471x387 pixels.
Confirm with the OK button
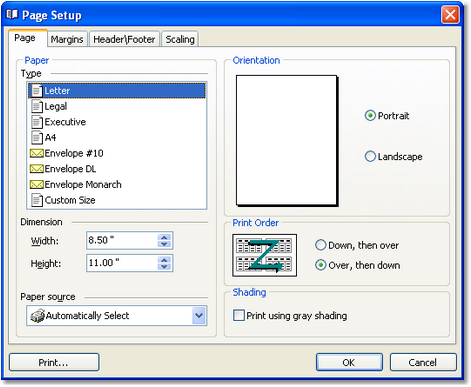click(x=349, y=362)
